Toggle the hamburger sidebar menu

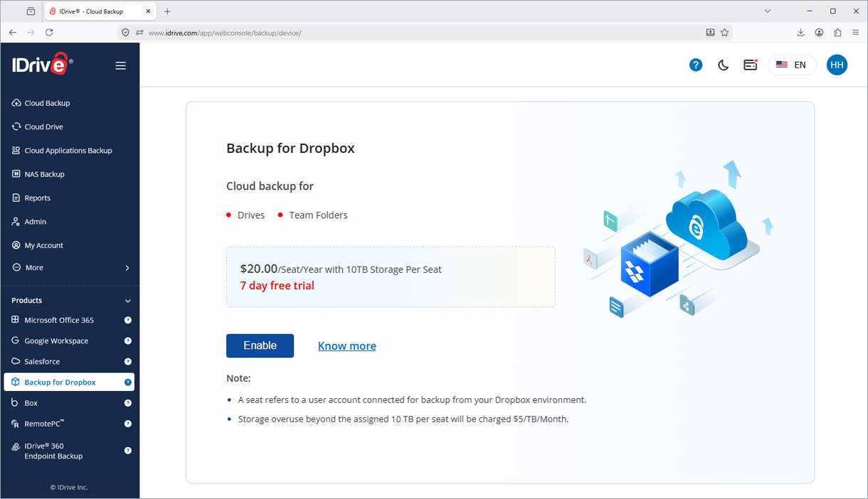tap(120, 65)
